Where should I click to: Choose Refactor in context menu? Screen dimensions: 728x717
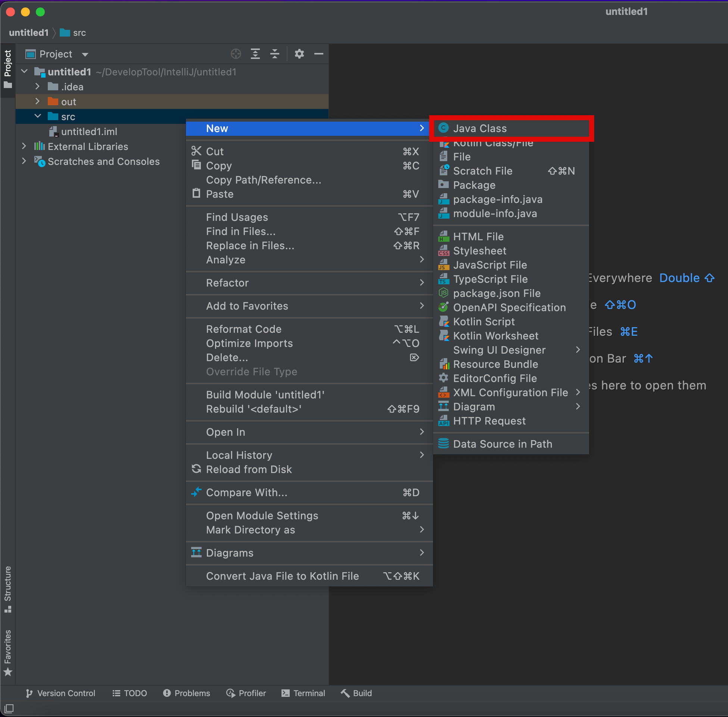pos(227,283)
